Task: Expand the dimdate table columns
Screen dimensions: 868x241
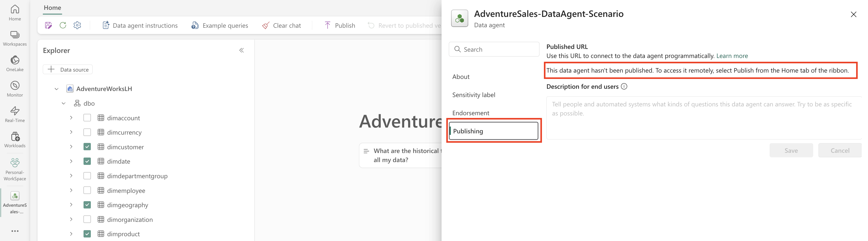Action: tap(71, 161)
